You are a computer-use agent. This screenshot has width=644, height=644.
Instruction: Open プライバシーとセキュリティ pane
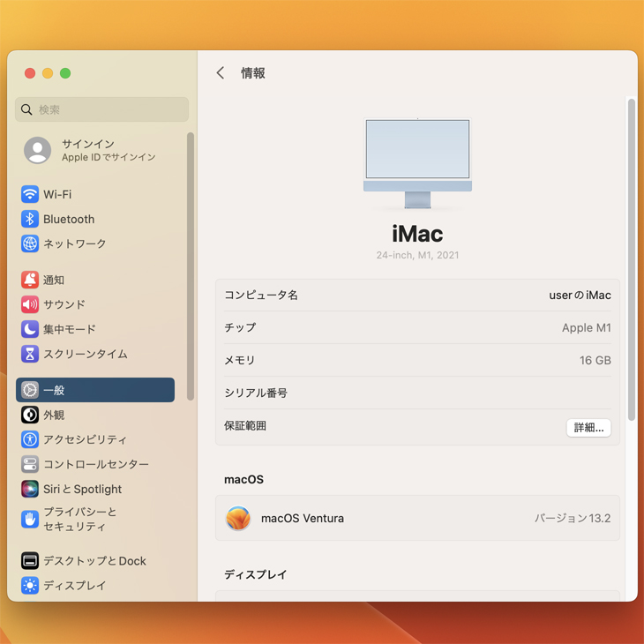pos(79,519)
